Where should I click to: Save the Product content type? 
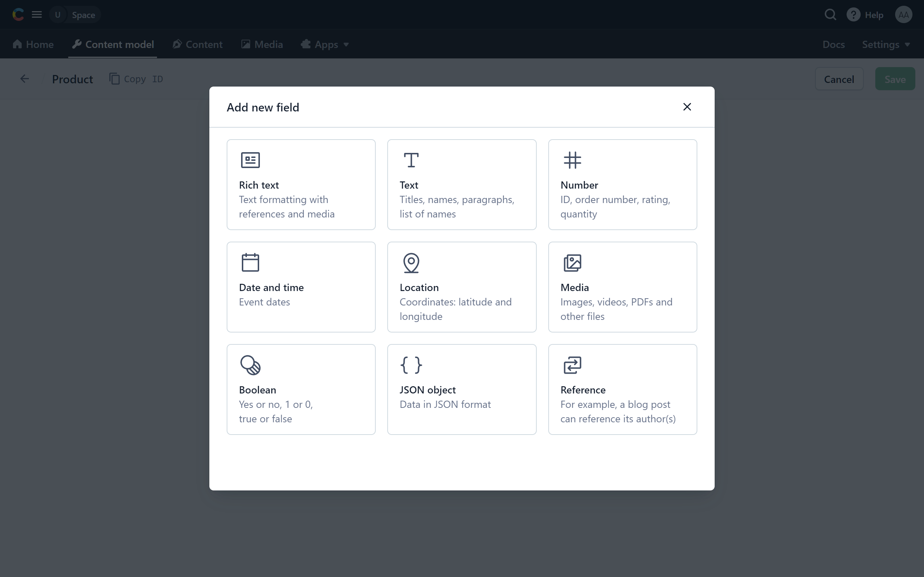point(895,79)
